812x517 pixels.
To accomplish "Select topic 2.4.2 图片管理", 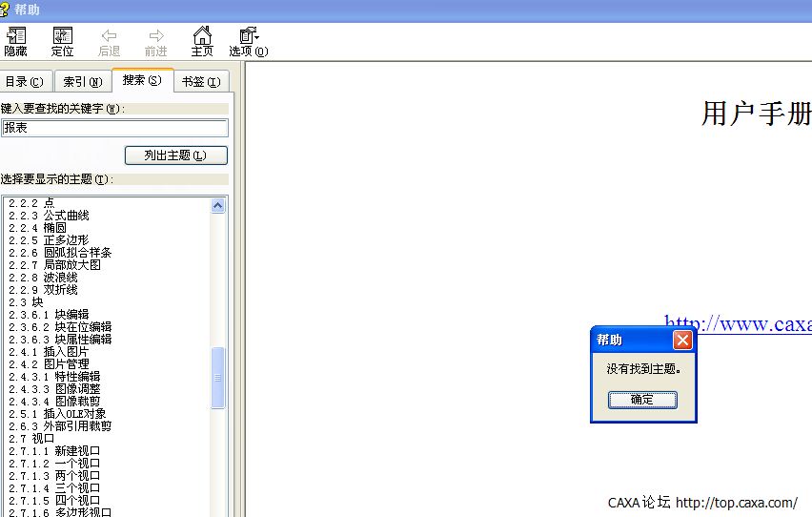I will pos(49,364).
